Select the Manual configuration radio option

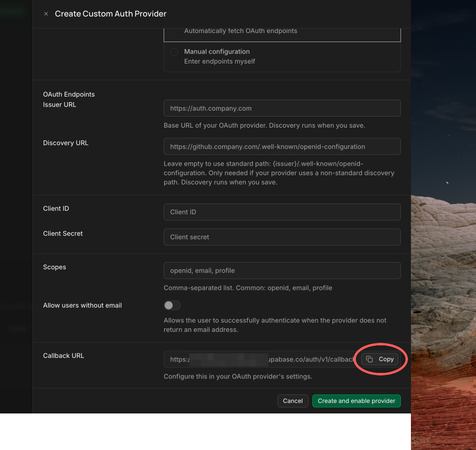coord(174,52)
